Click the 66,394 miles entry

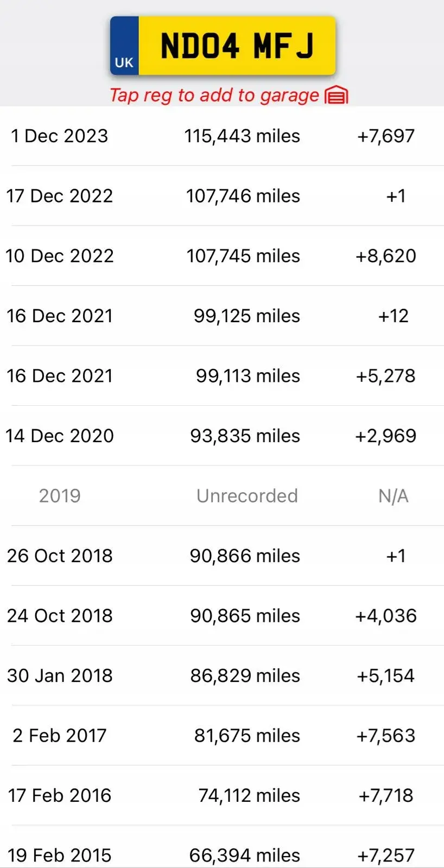244,856
